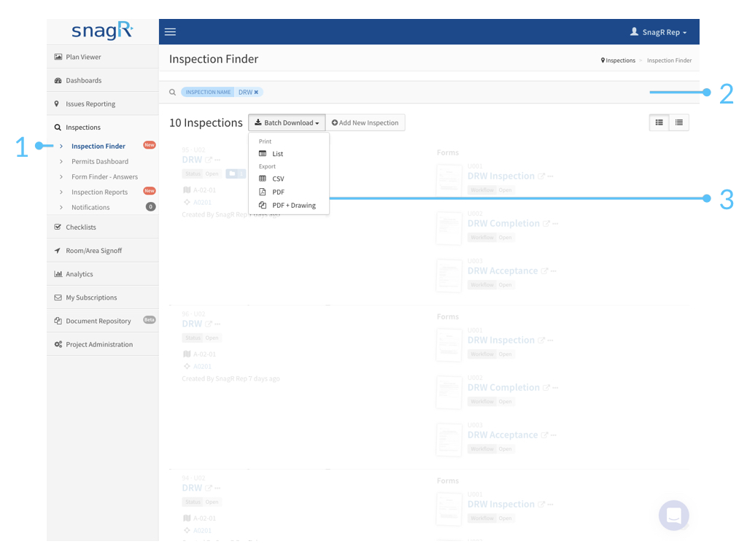Click the SnagR Rep user avatar icon
747x560 pixels.
634,31
